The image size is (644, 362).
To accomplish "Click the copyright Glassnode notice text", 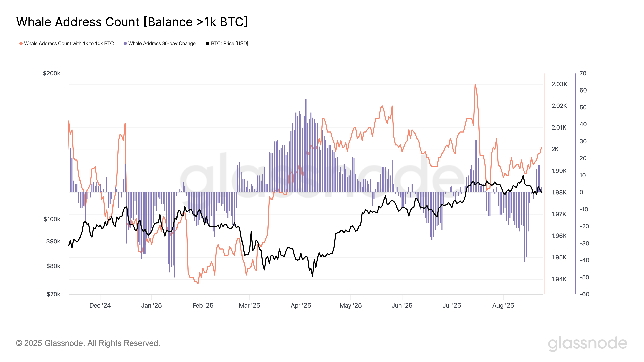I will [x=88, y=343].
